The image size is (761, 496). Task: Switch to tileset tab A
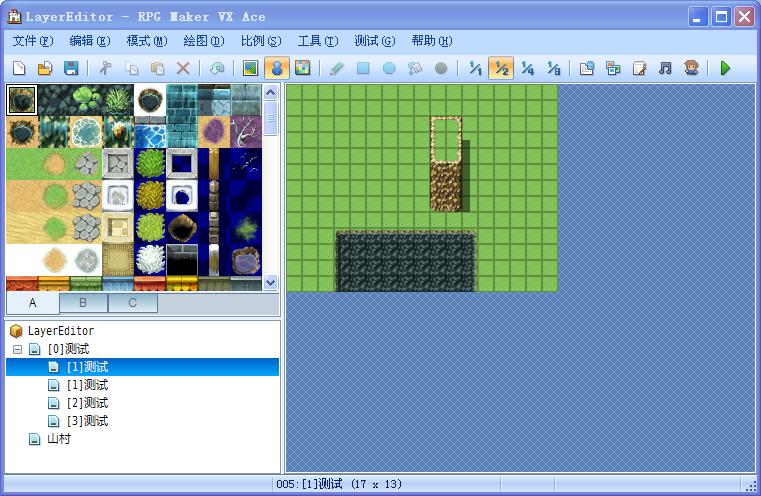tap(33, 303)
